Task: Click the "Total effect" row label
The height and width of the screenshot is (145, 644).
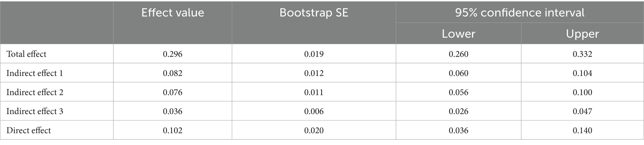Action: point(26,54)
